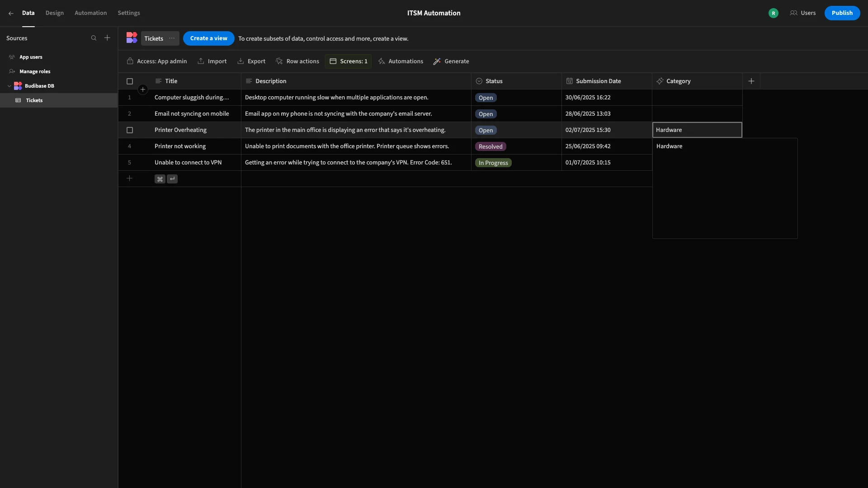The image size is (868, 488).
Task: Click the Email not syncing on mobile title
Action: (x=192, y=114)
